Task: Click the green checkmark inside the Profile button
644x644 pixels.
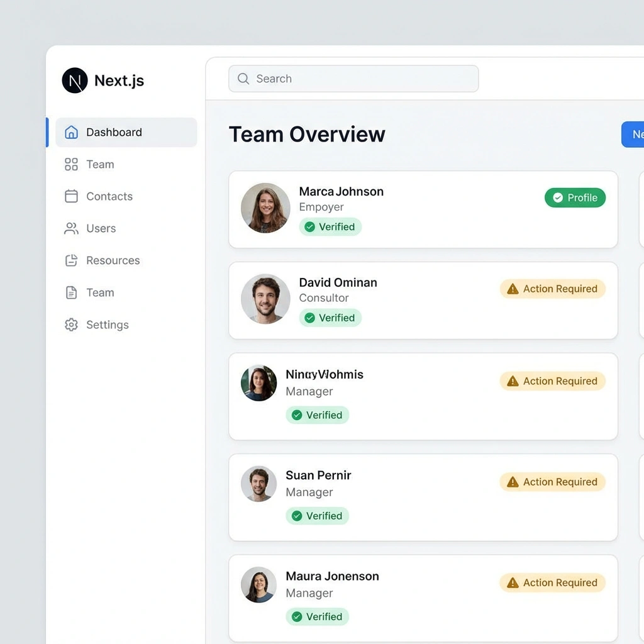Action: click(557, 197)
